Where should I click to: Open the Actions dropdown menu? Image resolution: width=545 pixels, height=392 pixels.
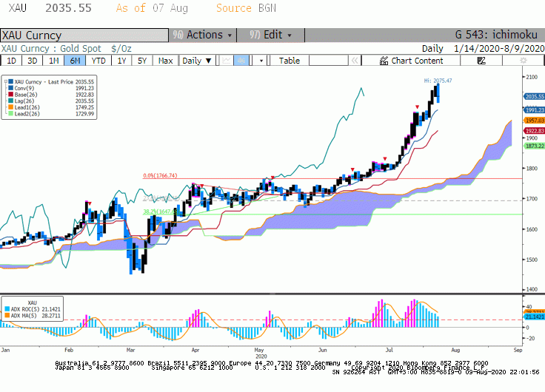click(203, 35)
